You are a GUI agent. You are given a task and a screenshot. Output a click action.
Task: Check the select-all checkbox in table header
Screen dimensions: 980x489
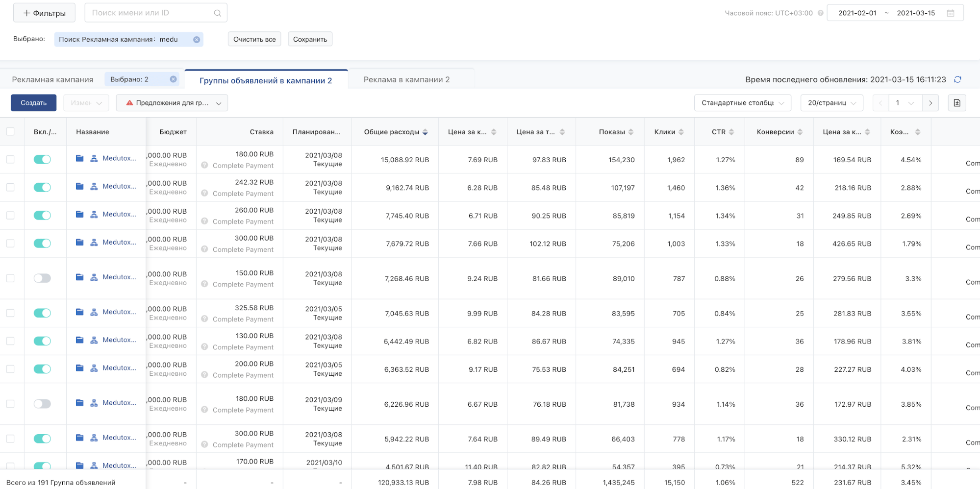click(10, 131)
